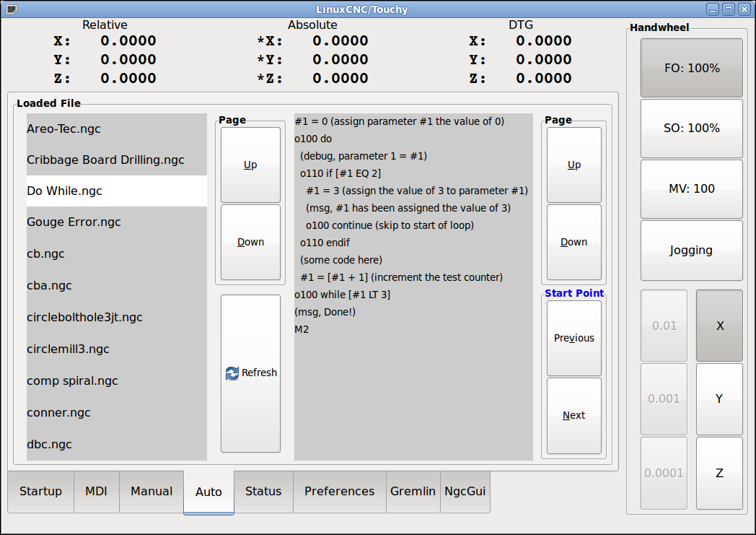Switch to the MDI tab
Viewport: 756px width, 535px height.
97,492
